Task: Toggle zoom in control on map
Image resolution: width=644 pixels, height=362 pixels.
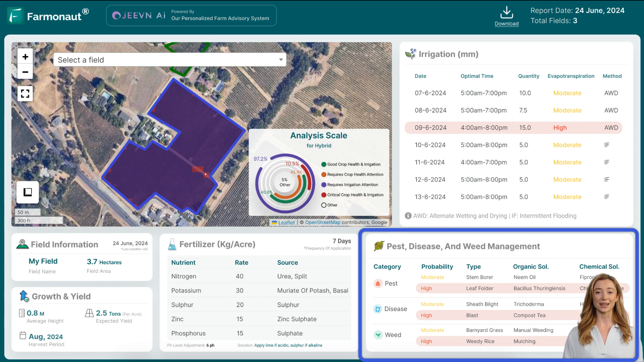Action: click(25, 57)
